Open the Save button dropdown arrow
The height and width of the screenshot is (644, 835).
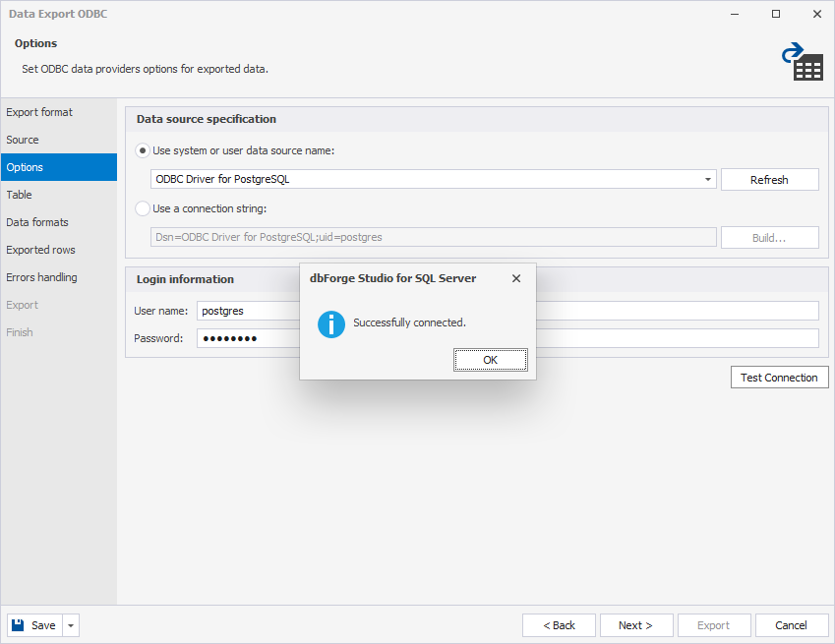click(x=71, y=625)
